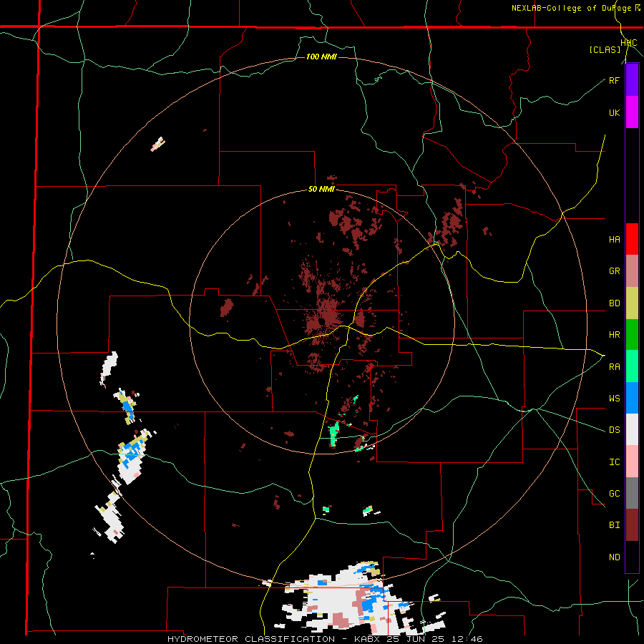Click the ND legend label
644x644 pixels.
pos(614,557)
